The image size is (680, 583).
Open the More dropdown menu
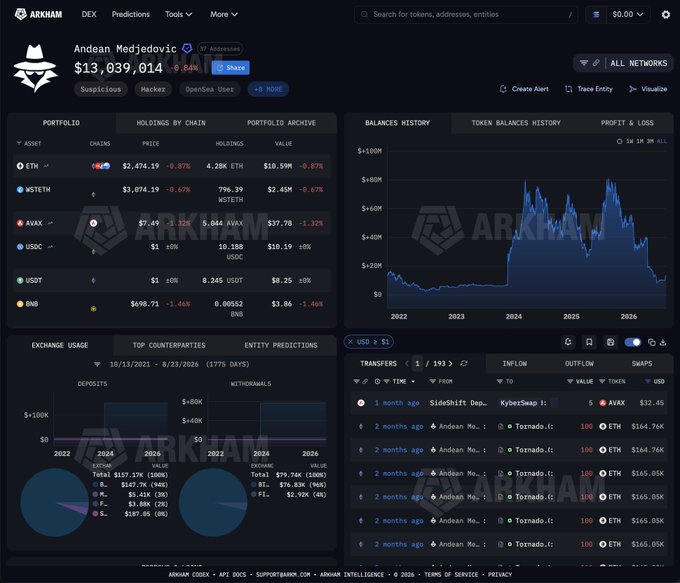pyautogui.click(x=224, y=14)
